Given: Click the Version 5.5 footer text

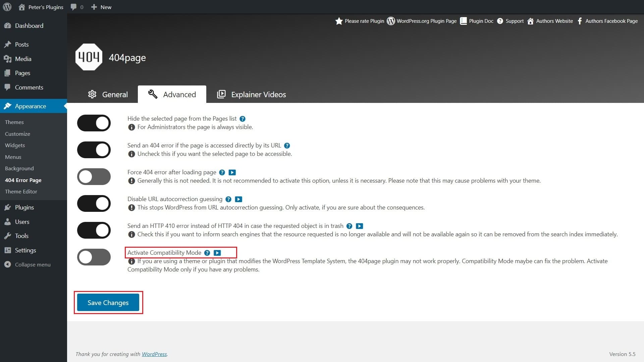Looking at the screenshot, I should (622, 354).
